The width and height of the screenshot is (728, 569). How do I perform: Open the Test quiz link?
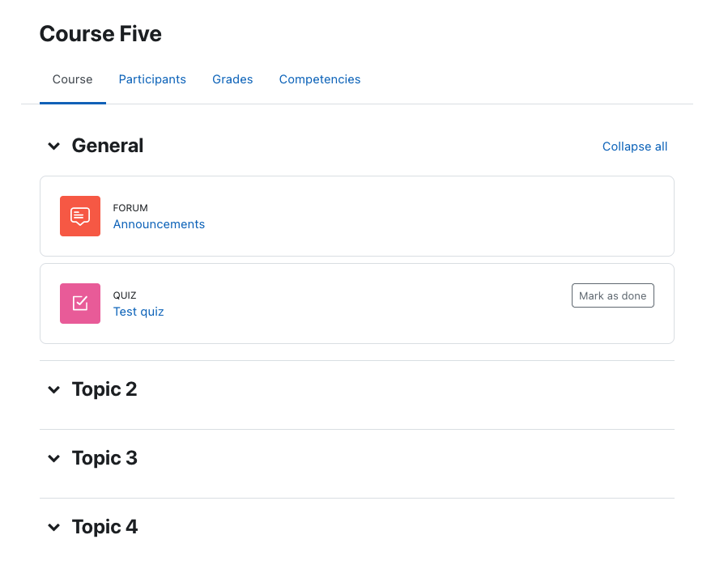138,312
